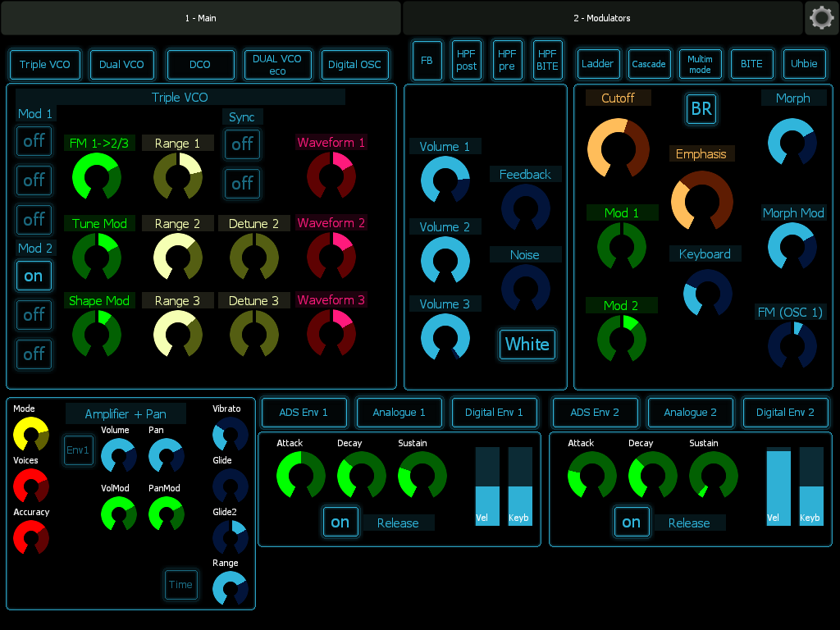Viewport: 840px width, 630px height.
Task: Click the Emphasis knob
Action: pyautogui.click(x=702, y=202)
